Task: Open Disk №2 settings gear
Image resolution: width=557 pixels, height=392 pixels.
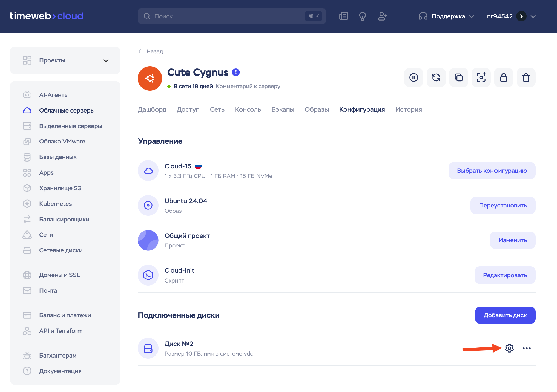Action: click(x=509, y=348)
